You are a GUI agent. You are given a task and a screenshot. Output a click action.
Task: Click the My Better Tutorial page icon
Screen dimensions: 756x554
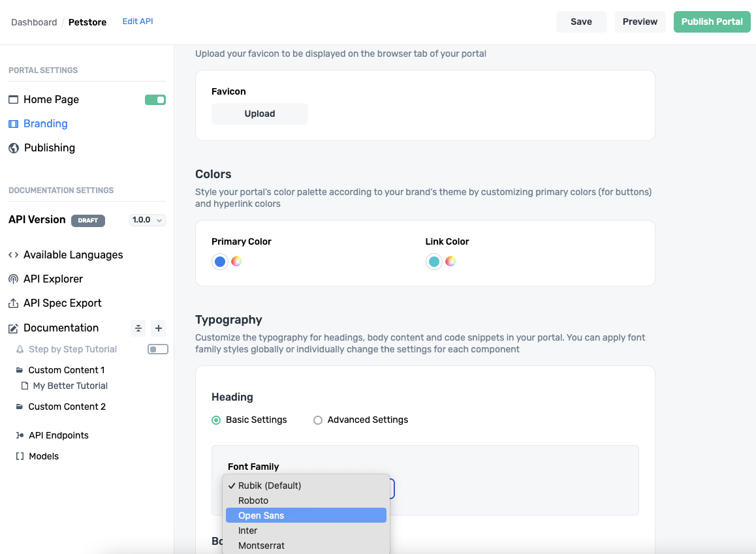(x=25, y=386)
